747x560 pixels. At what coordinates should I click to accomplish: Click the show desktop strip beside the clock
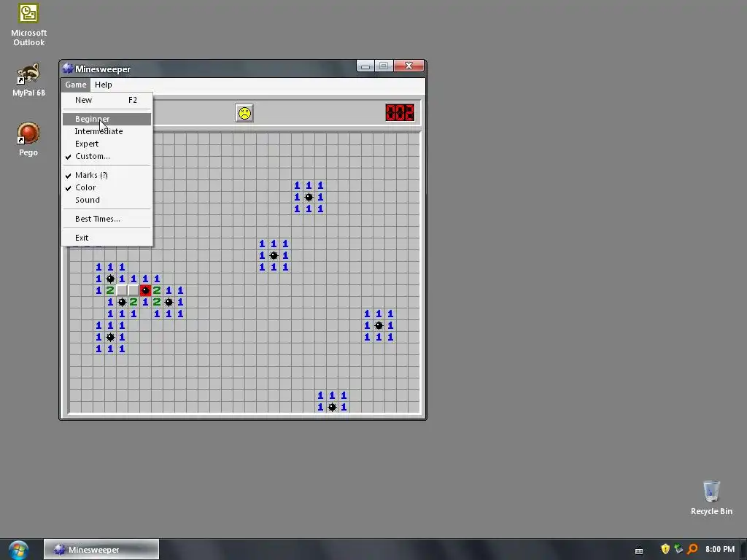click(x=743, y=550)
